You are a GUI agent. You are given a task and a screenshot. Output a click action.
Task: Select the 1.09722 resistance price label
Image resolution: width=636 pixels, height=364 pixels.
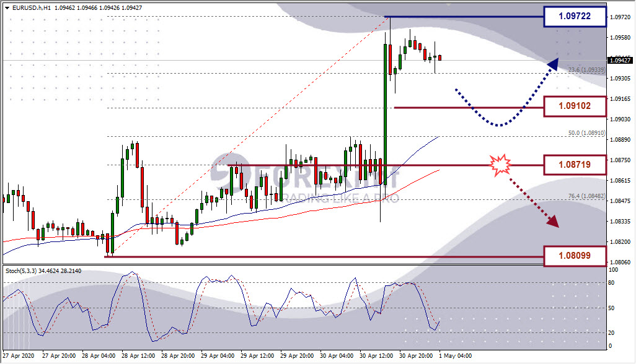coord(575,16)
